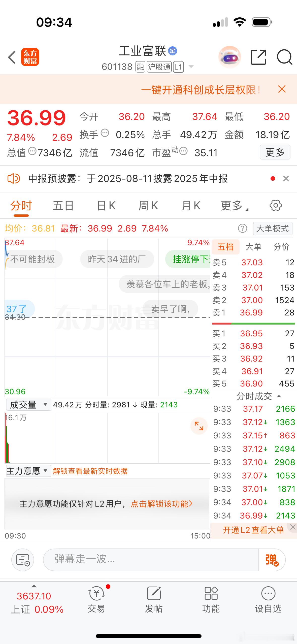The image size is (297, 644).
Task: Expand the 更多 chart period dropdown
Action: (x=234, y=206)
